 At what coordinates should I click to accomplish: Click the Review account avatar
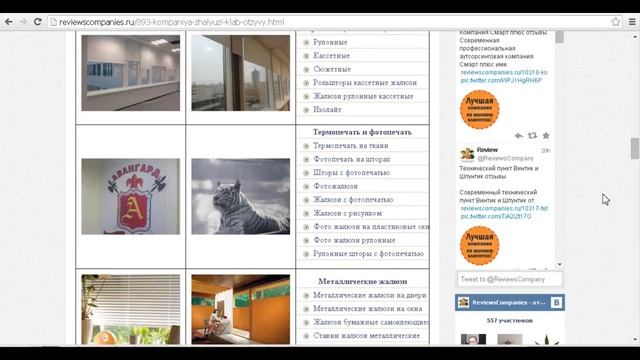click(467, 154)
